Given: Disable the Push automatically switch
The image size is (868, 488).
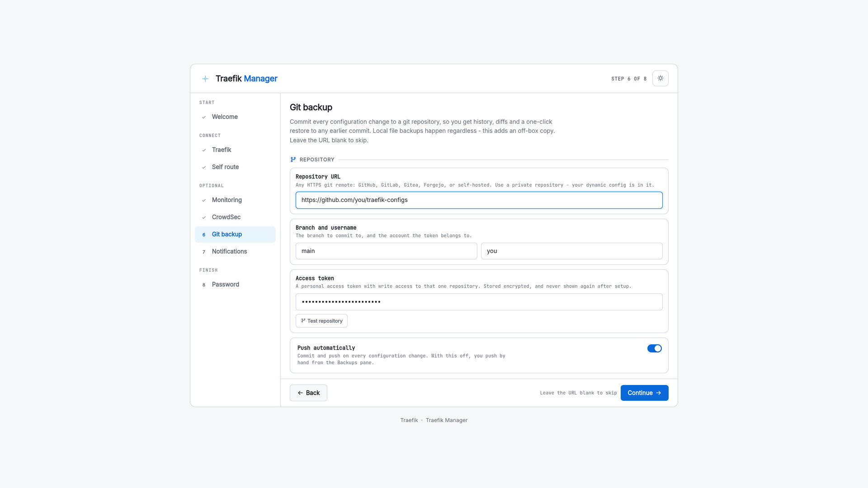Looking at the screenshot, I should [x=654, y=348].
